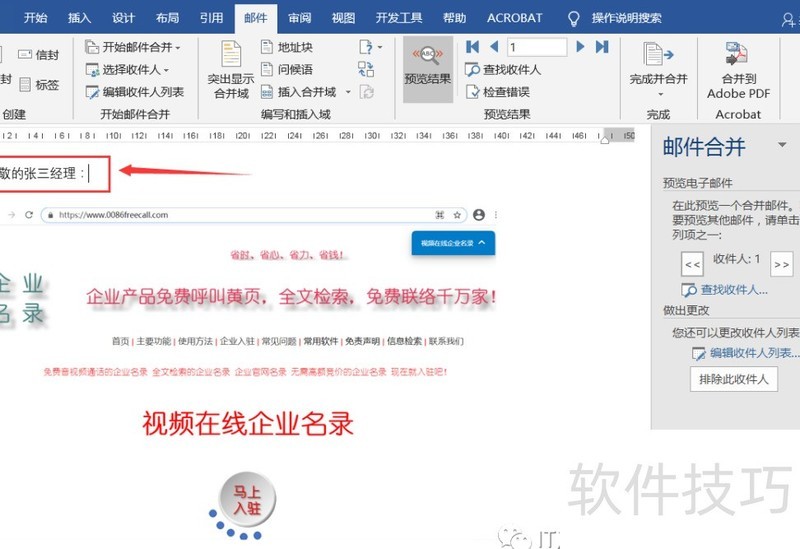The height and width of the screenshot is (549, 800).
Task: Open the 开始 ribbon tab
Action: point(35,18)
